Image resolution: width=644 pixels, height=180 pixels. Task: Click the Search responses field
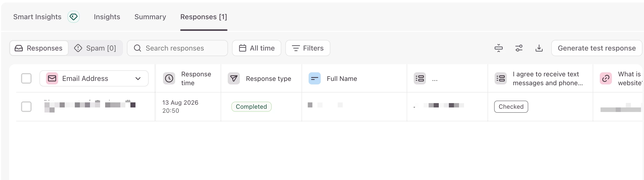(177, 48)
